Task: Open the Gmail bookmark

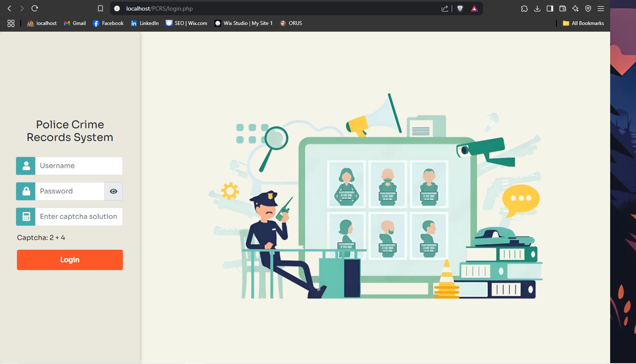Action: [75, 23]
